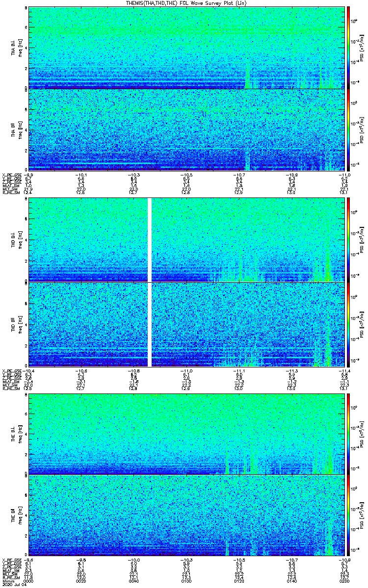Click the THE B⊥ spectrogram panel
Image resolution: width=368 pixels, height=588 pixels.
(x=186, y=433)
